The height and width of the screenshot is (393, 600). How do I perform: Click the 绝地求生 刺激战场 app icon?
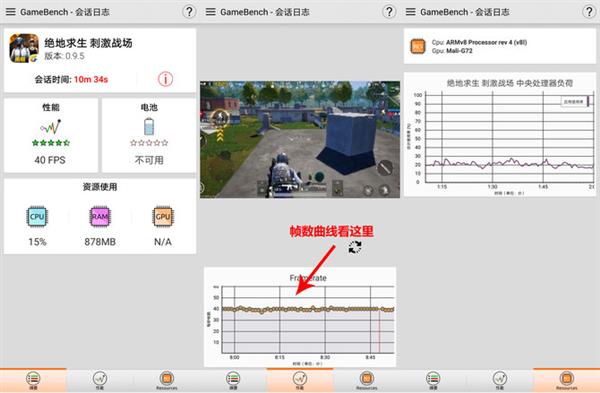[24, 49]
